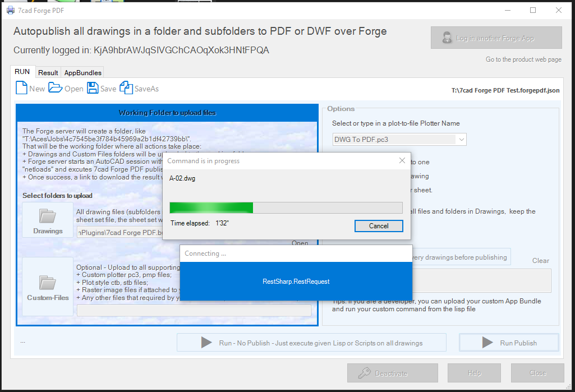Click the Working Folder to upload files header

167,113
